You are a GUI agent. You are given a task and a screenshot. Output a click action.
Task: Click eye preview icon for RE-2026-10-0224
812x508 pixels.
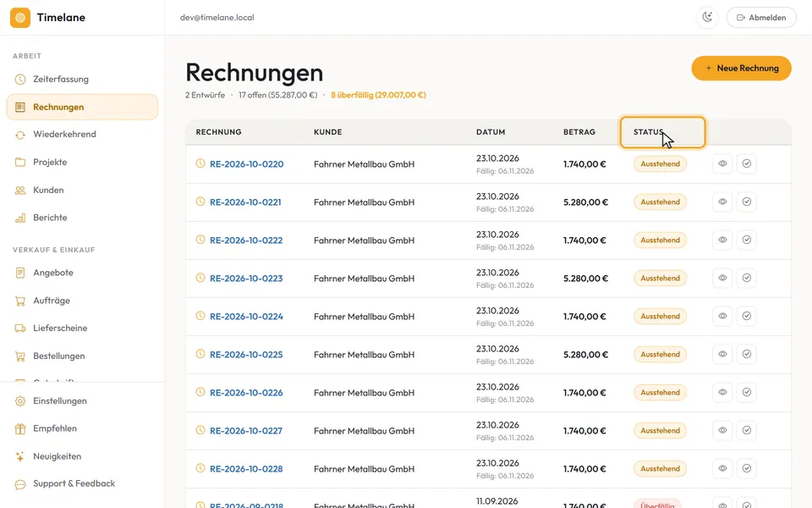pos(722,316)
